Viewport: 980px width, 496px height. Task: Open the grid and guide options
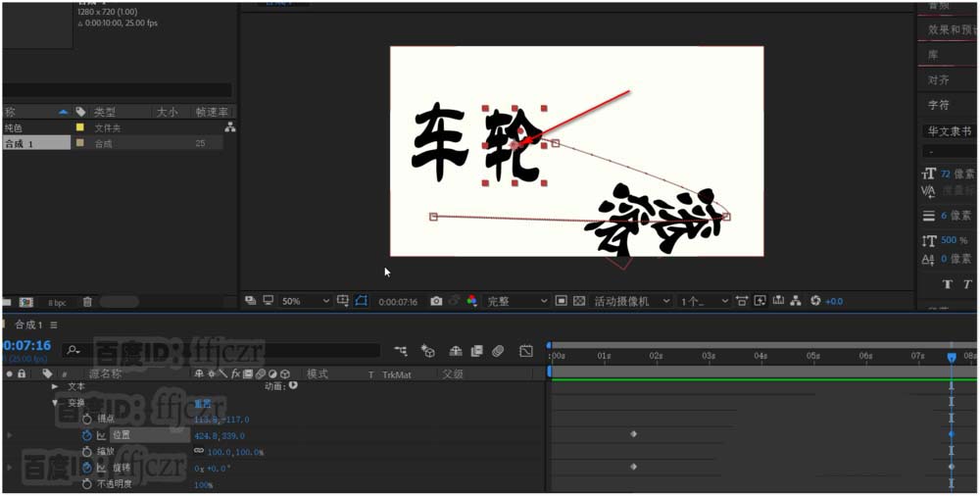coord(343,301)
